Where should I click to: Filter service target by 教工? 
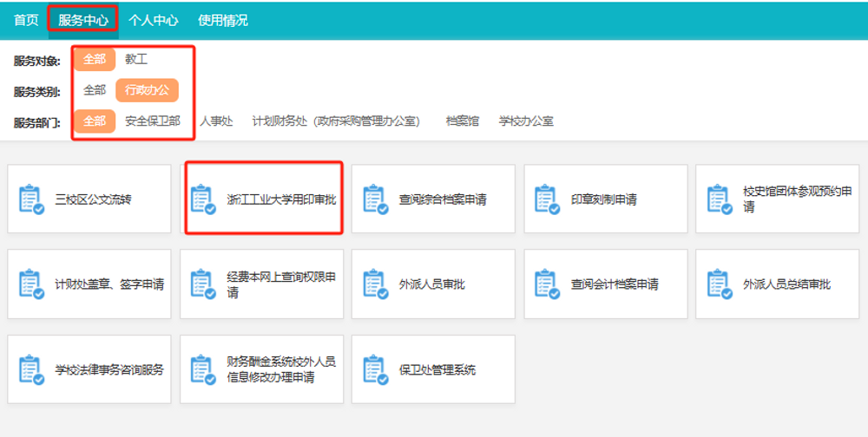pyautogui.click(x=136, y=60)
